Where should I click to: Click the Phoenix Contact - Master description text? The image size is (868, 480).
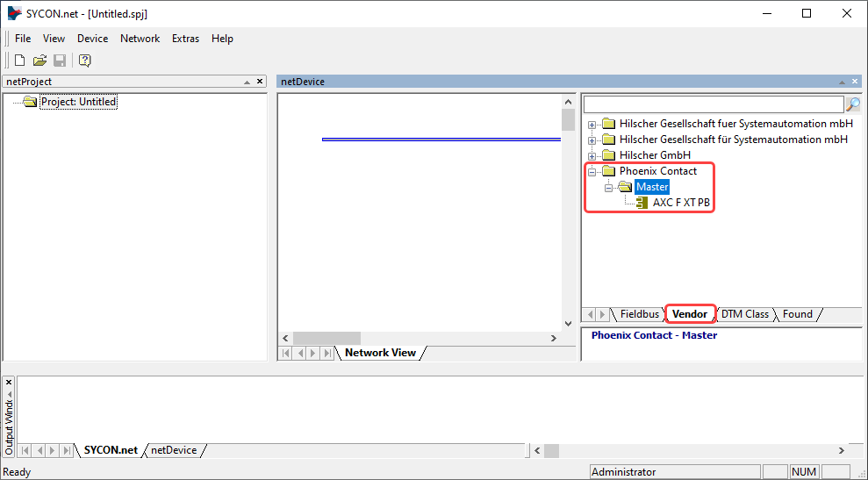point(655,335)
